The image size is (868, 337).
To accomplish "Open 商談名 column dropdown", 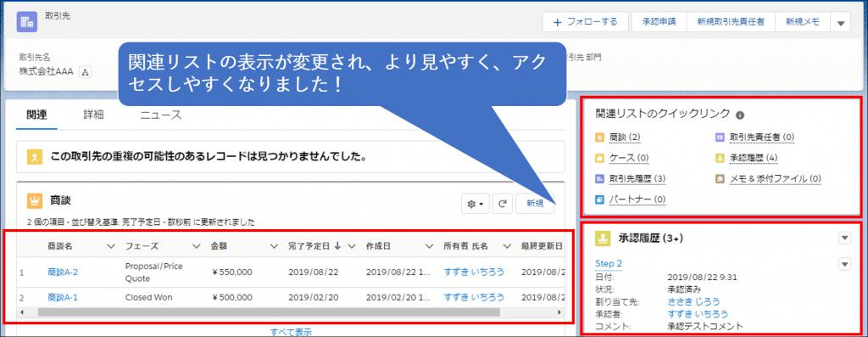I will (110, 246).
